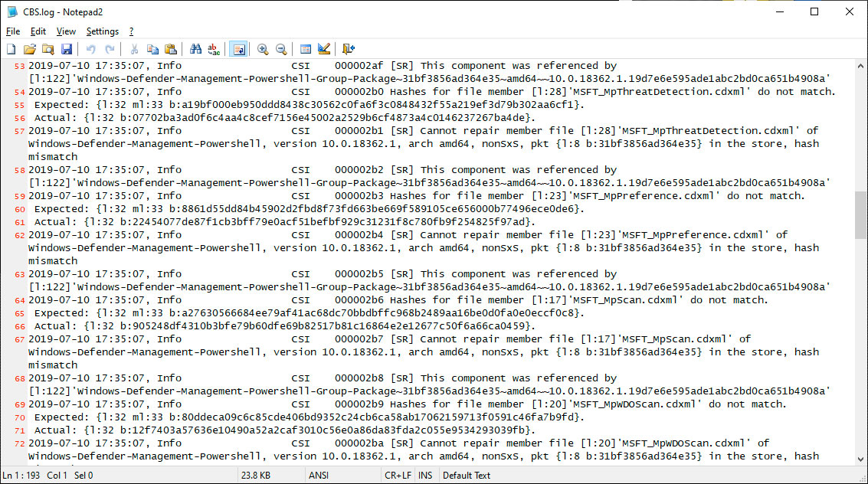Click the INS insert mode status entry
This screenshot has height=484, width=868.
(x=425, y=475)
